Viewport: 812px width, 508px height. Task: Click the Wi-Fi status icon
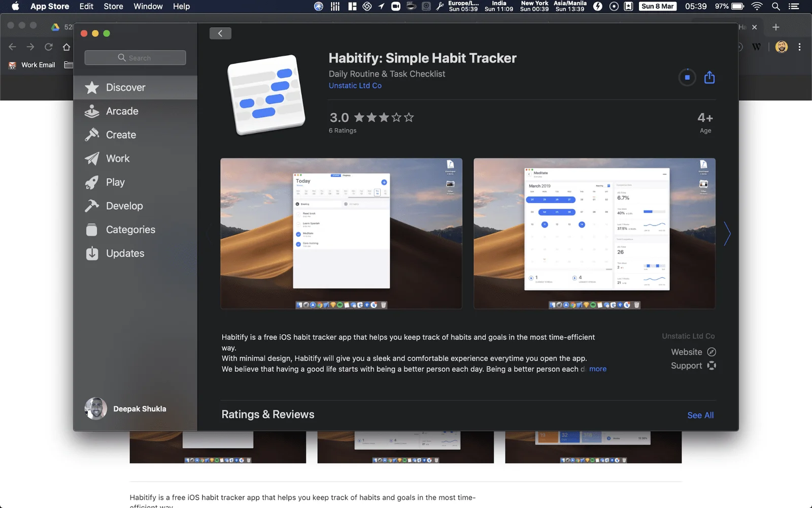click(x=757, y=6)
